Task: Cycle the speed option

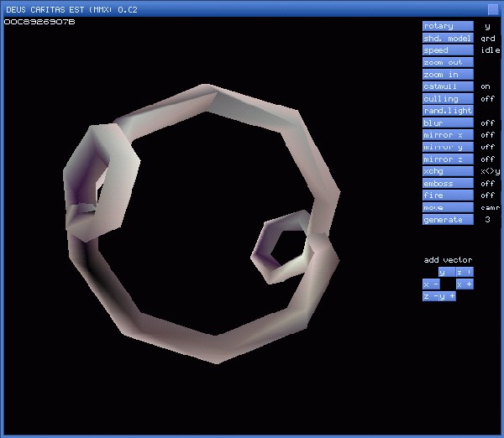Action: [448, 50]
